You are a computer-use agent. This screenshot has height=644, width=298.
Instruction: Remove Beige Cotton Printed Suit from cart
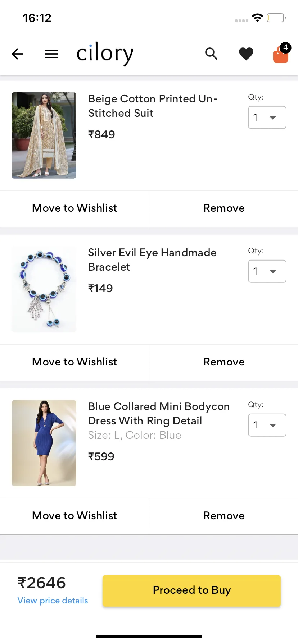pos(224,208)
